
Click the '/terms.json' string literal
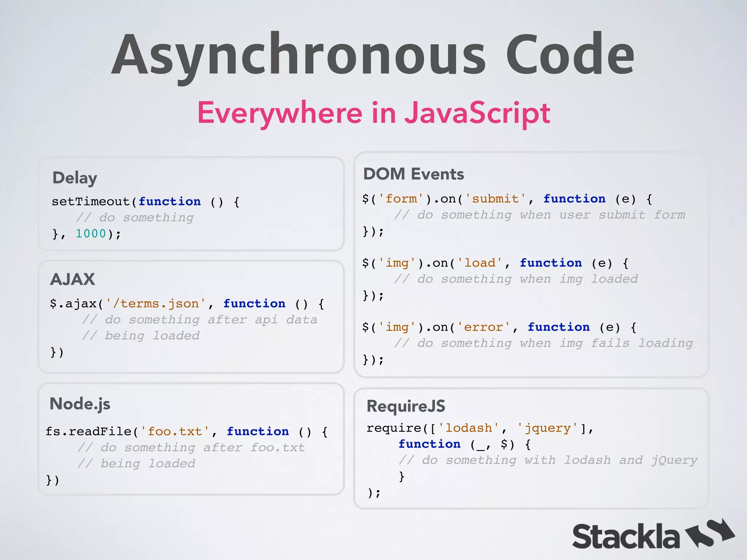point(156,304)
